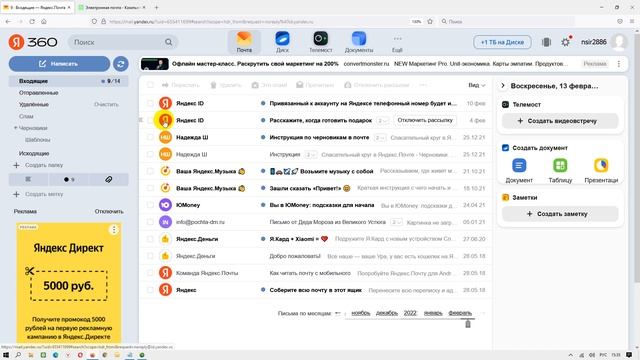Expand thread count on 'Инструкция по черновикам'
This screenshot has height=360, width=640.
pos(380,138)
